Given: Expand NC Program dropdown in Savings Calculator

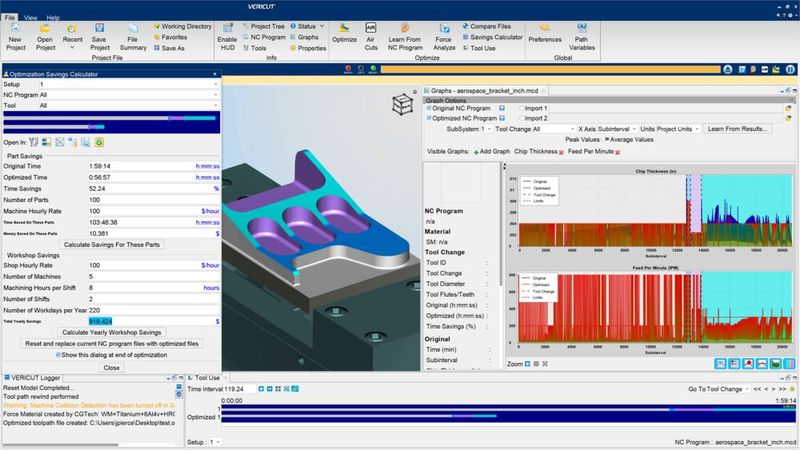Looking at the screenshot, I should (216, 95).
